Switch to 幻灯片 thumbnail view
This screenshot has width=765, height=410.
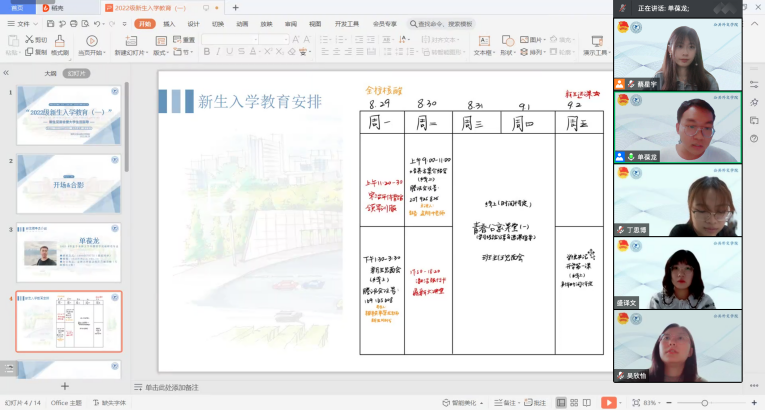[x=76, y=73]
